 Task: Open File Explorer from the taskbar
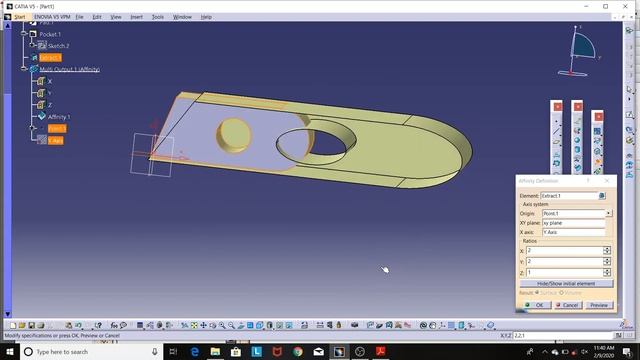click(215, 351)
